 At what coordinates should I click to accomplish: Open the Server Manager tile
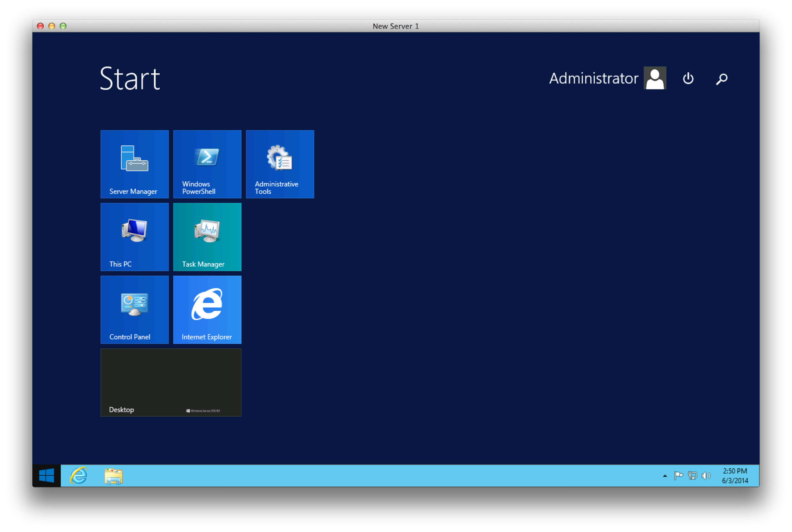(x=134, y=164)
